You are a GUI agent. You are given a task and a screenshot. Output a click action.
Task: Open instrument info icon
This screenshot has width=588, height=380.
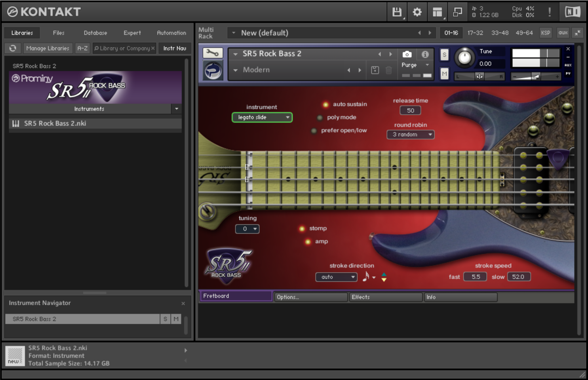[425, 54]
